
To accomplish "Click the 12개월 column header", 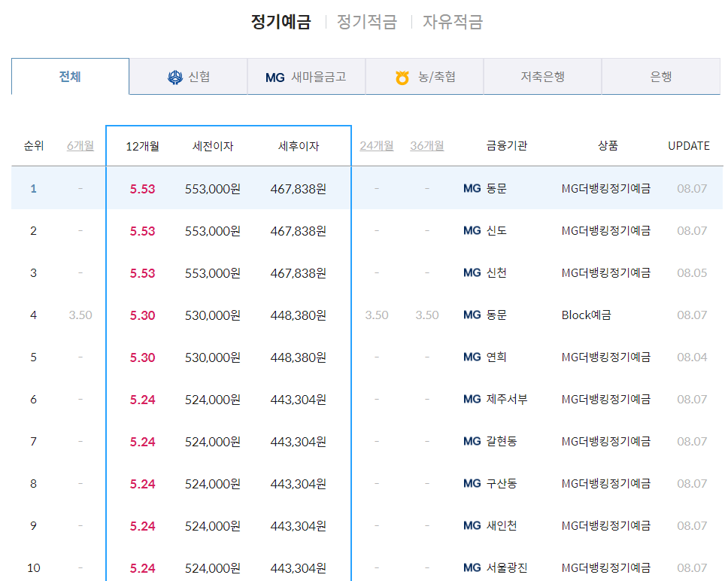I will pos(143,146).
